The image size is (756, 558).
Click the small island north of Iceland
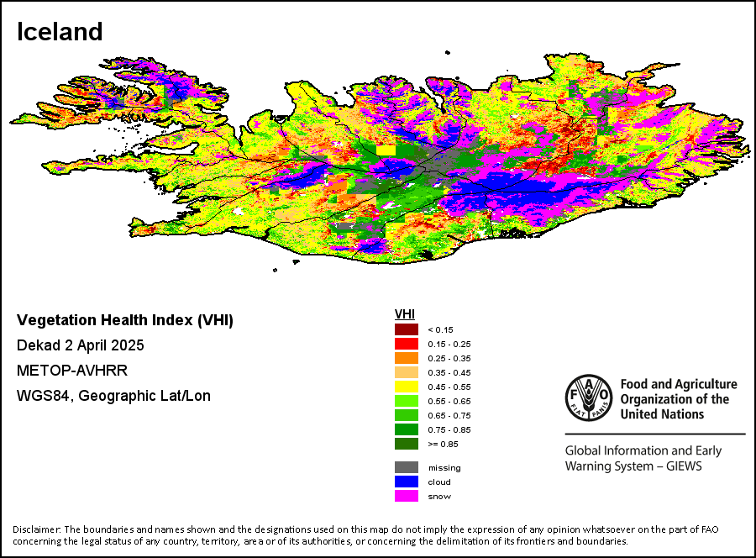[448, 52]
